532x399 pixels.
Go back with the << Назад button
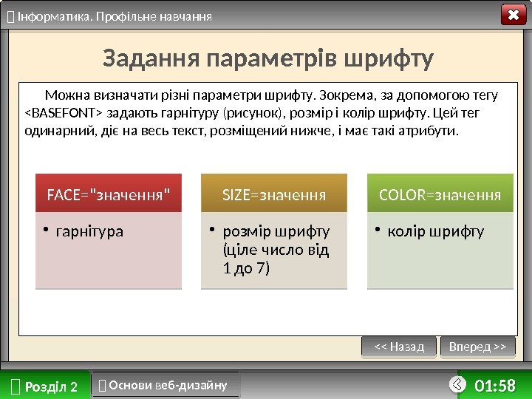pos(399,347)
